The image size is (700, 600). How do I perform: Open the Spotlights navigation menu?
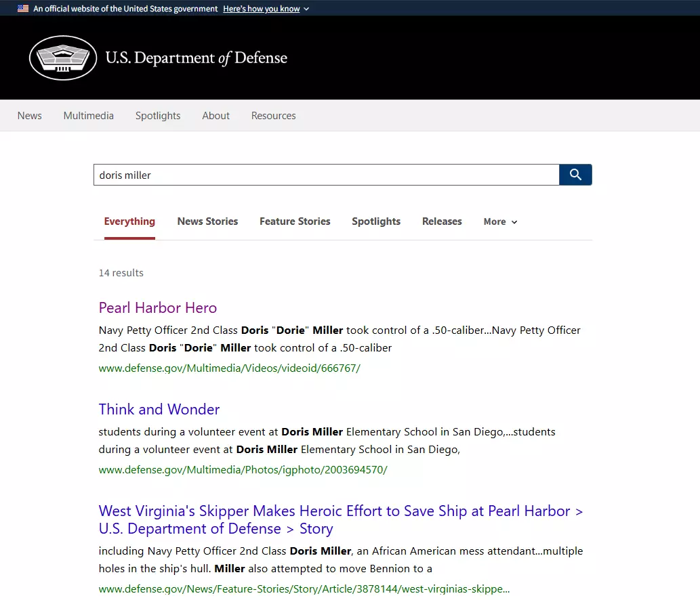click(158, 116)
